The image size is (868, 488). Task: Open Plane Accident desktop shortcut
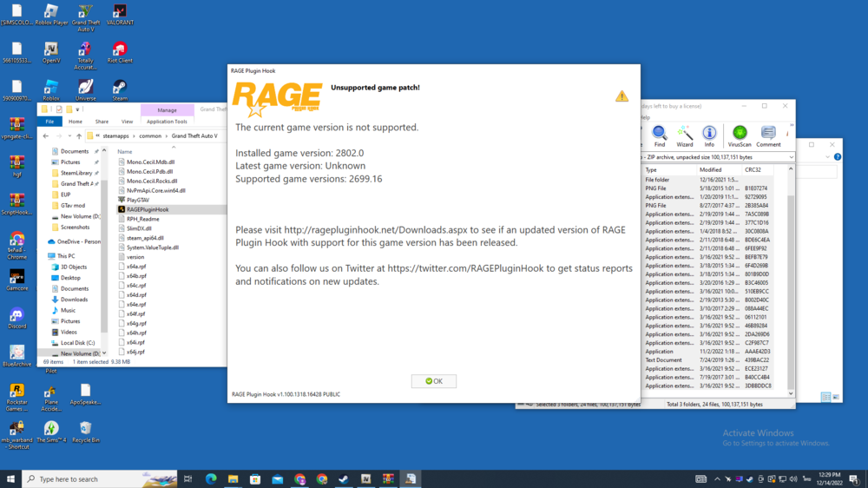coord(51,397)
